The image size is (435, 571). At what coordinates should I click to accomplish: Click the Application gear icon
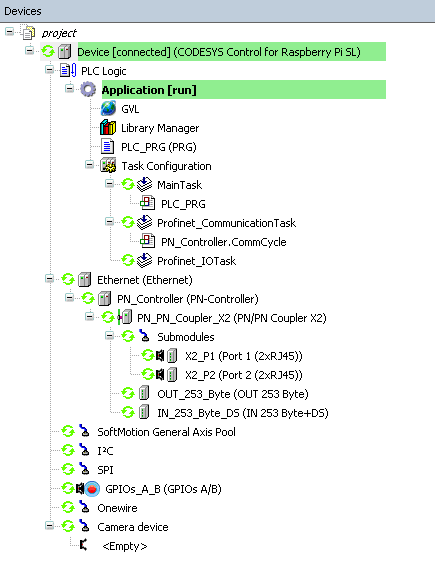[x=88, y=89]
